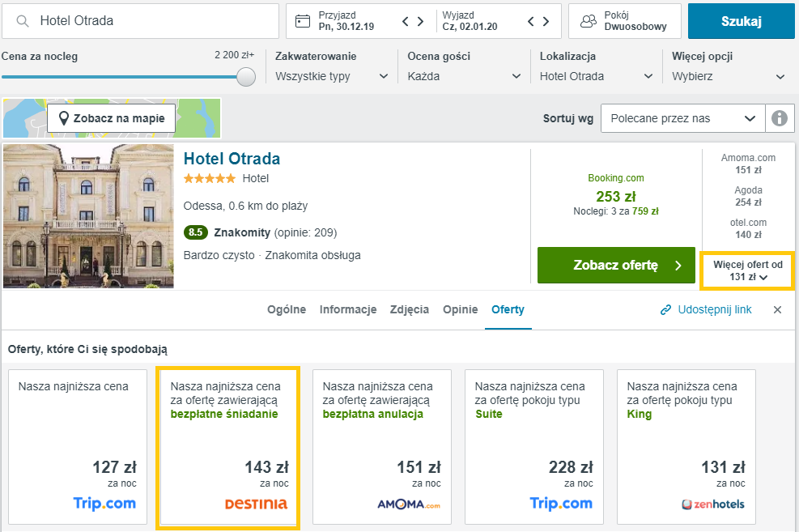Open the sorting info icon

(780, 118)
